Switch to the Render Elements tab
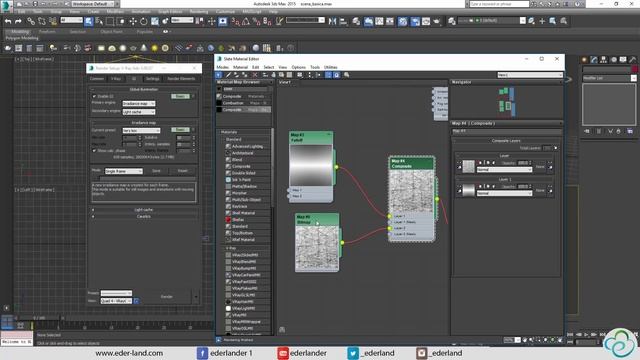 pos(181,79)
